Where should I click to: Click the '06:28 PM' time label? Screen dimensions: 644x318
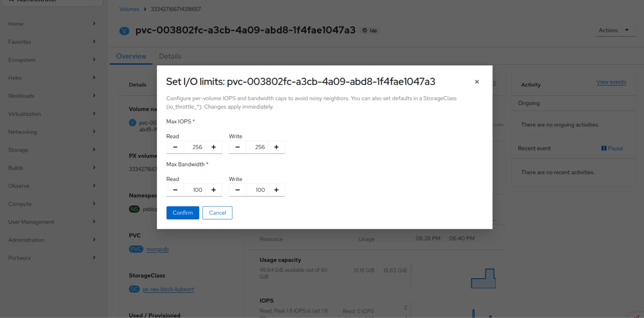(x=428, y=238)
